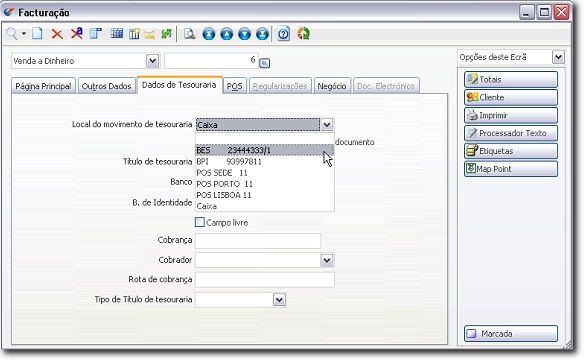The width and height of the screenshot is (584, 360).
Task: Click the orange-green circular arrows icon
Action: tap(303, 34)
